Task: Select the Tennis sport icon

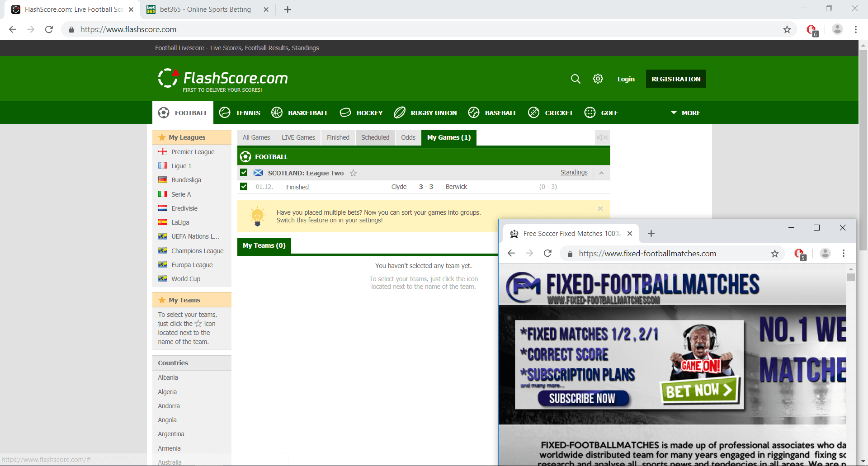Action: pyautogui.click(x=225, y=113)
